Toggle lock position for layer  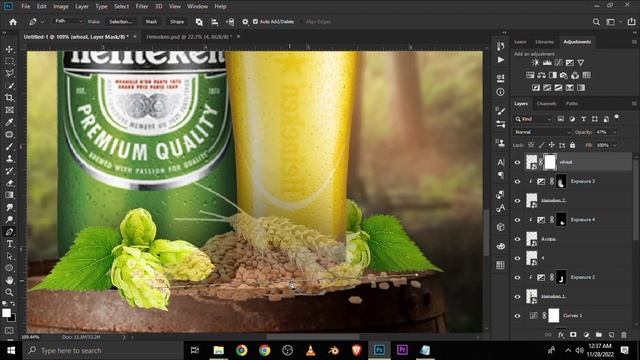pyautogui.click(x=551, y=145)
